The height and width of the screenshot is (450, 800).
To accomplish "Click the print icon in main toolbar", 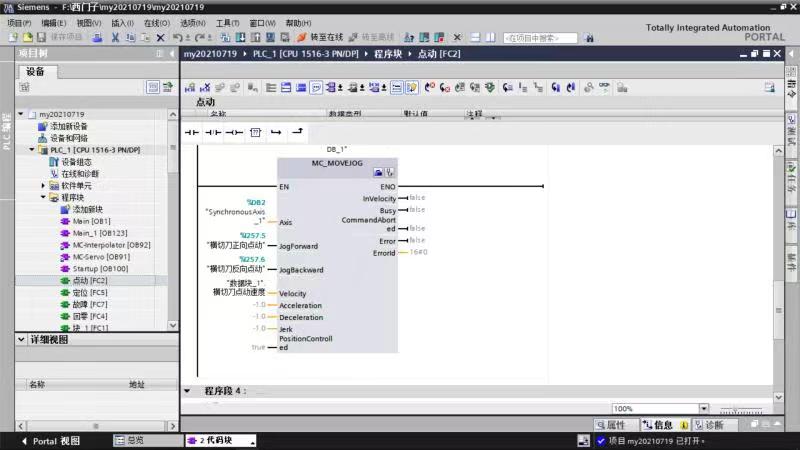I will pos(97,37).
